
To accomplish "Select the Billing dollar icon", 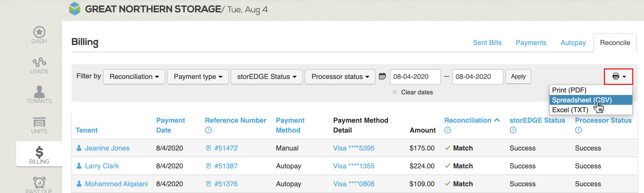I will pos(39,152).
